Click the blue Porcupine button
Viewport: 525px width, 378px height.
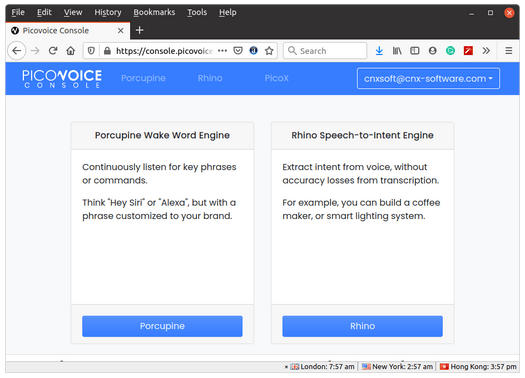click(162, 326)
